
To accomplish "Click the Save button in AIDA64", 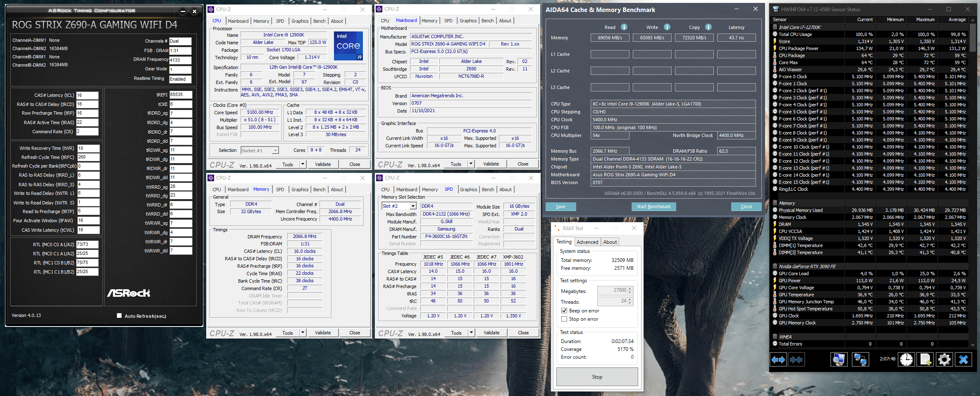I will click(560, 206).
